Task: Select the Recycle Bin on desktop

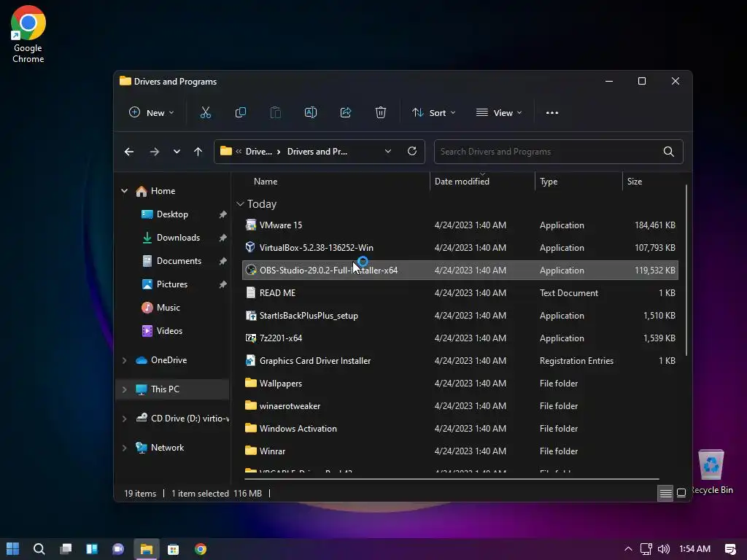Action: tap(711, 472)
